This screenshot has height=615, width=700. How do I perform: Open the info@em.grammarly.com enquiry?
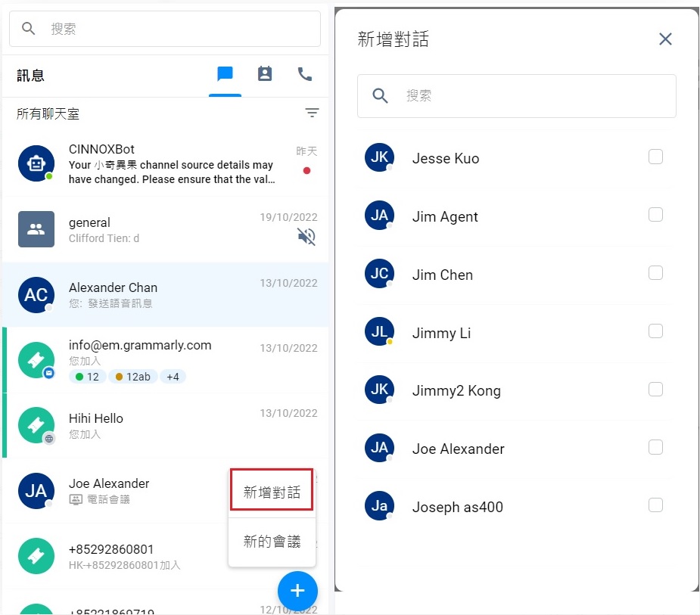click(166, 360)
